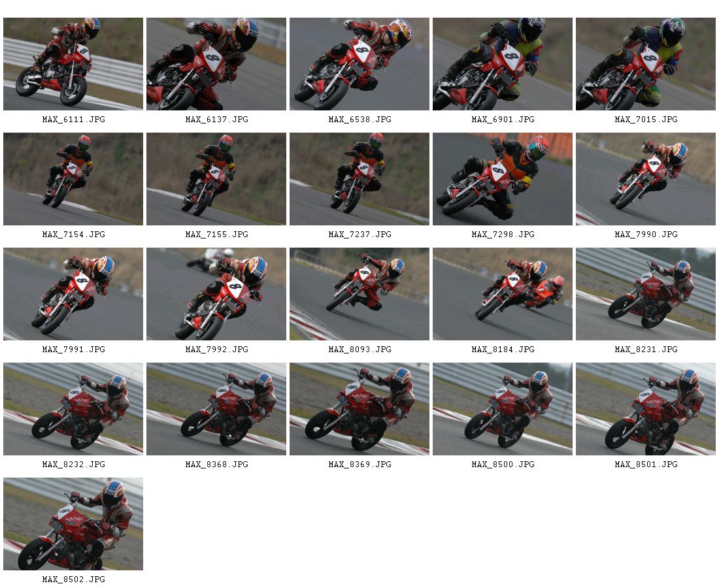This screenshot has width=719, height=588.
Task: Click the MAX_7990.JPG thumbnail
Action: (645, 179)
